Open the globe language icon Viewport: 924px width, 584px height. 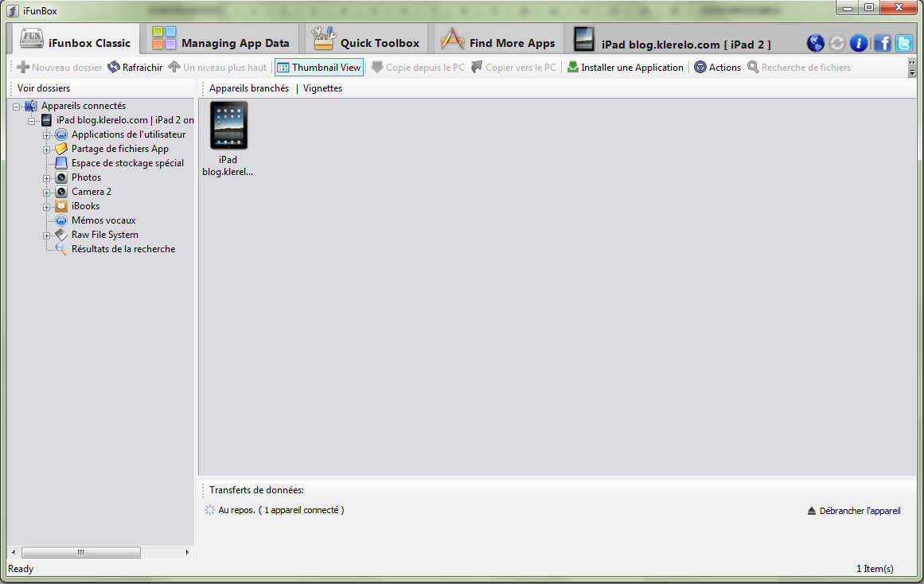(816, 43)
